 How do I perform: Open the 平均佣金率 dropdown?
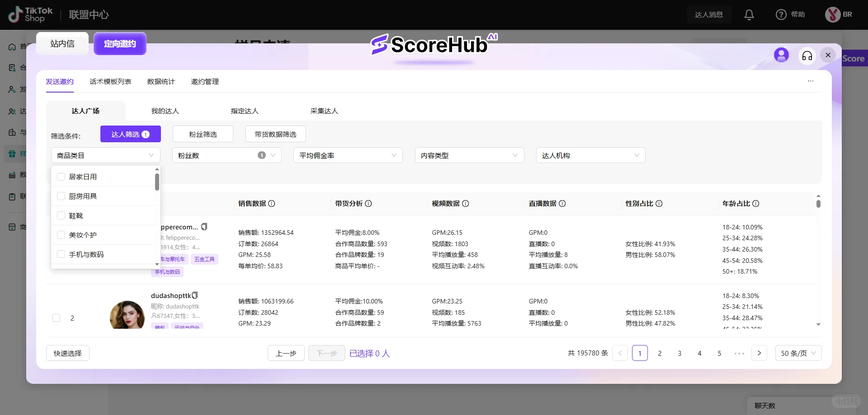coord(348,155)
